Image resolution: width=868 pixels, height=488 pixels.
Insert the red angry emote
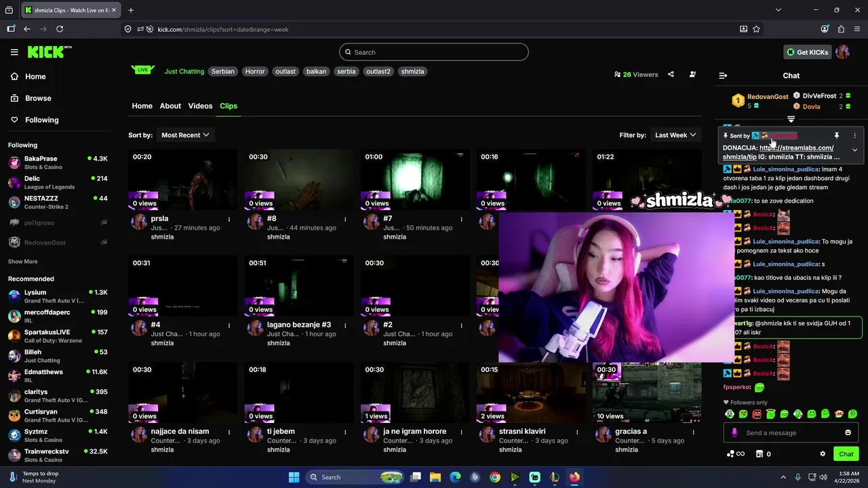point(757,414)
